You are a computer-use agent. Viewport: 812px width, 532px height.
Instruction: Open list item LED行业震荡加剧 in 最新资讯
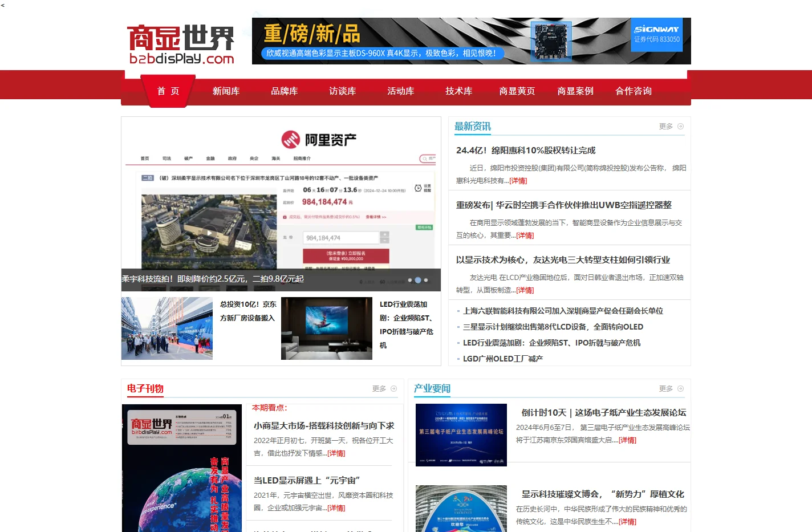point(551,343)
